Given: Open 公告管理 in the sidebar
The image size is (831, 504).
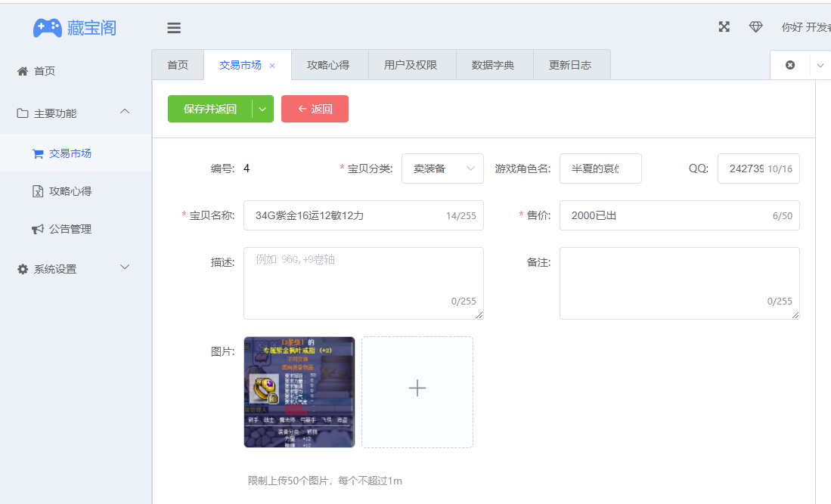Looking at the screenshot, I should (76, 229).
